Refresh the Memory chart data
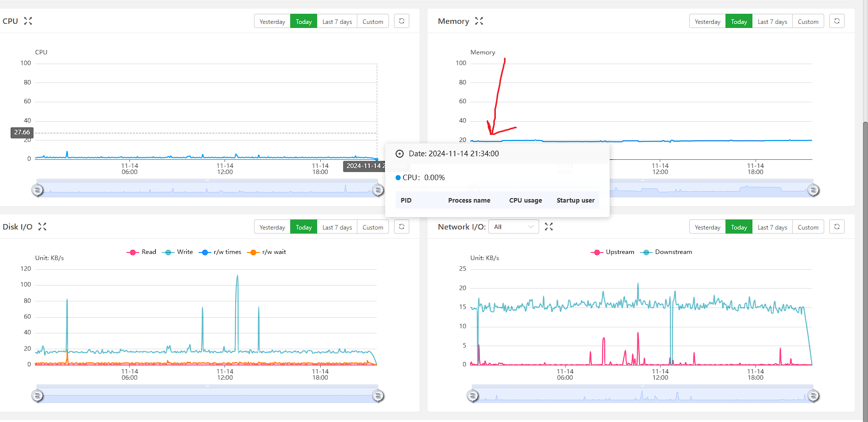The image size is (868, 422). 837,21
